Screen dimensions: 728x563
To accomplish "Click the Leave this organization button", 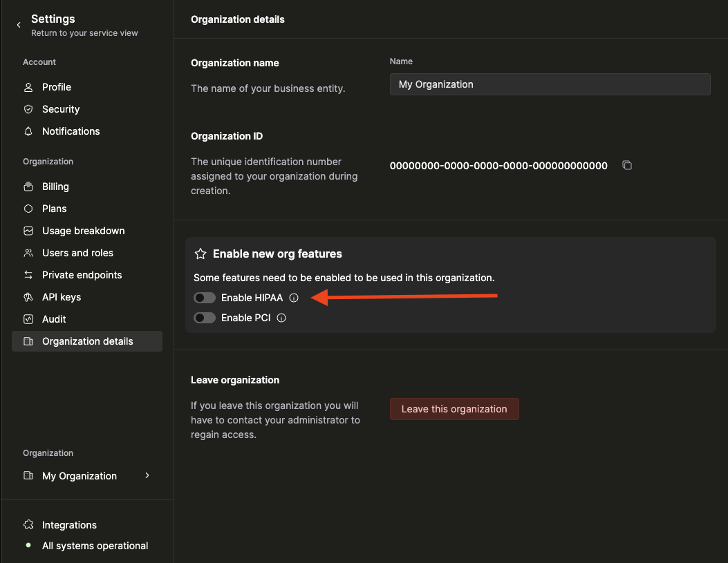I will tap(454, 409).
